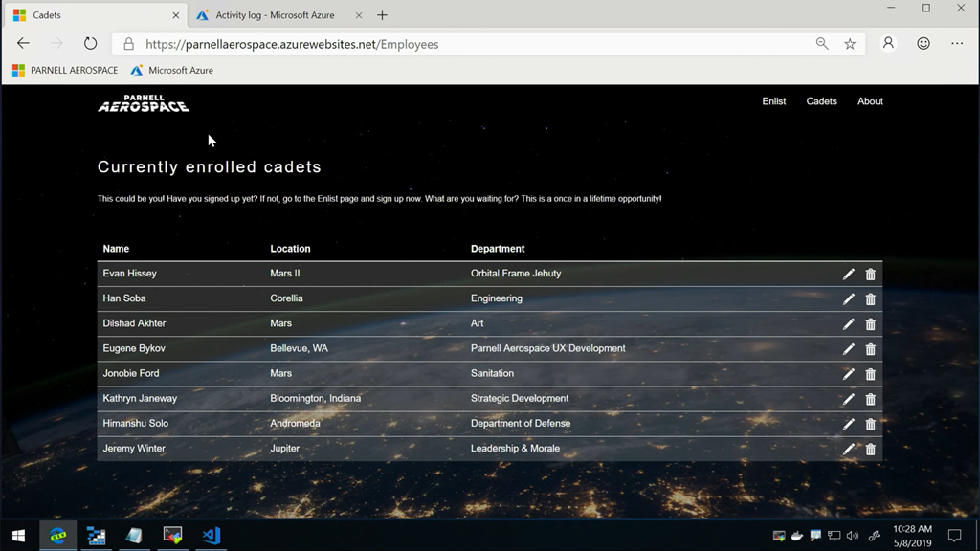This screenshot has height=551, width=980.
Task: Open the Microsoft Azure bookmark
Action: click(172, 71)
